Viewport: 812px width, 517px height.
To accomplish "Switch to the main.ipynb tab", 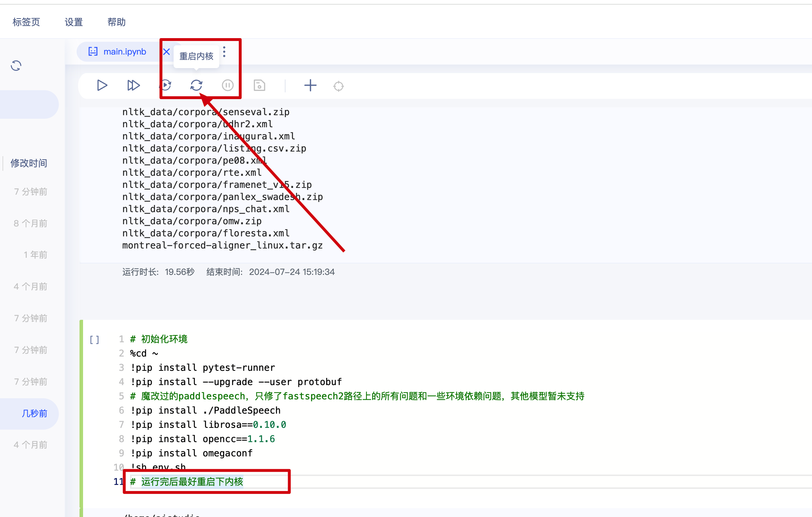I will 124,52.
